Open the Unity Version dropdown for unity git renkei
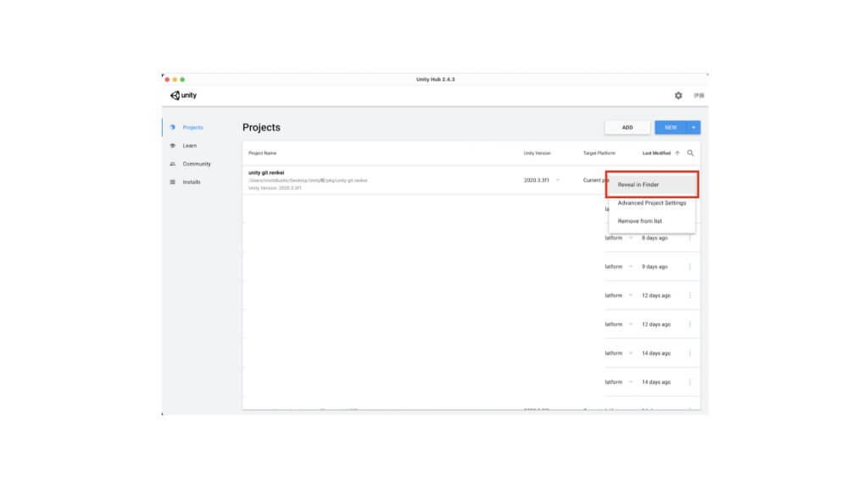The height and width of the screenshot is (488, 868). pyautogui.click(x=559, y=180)
